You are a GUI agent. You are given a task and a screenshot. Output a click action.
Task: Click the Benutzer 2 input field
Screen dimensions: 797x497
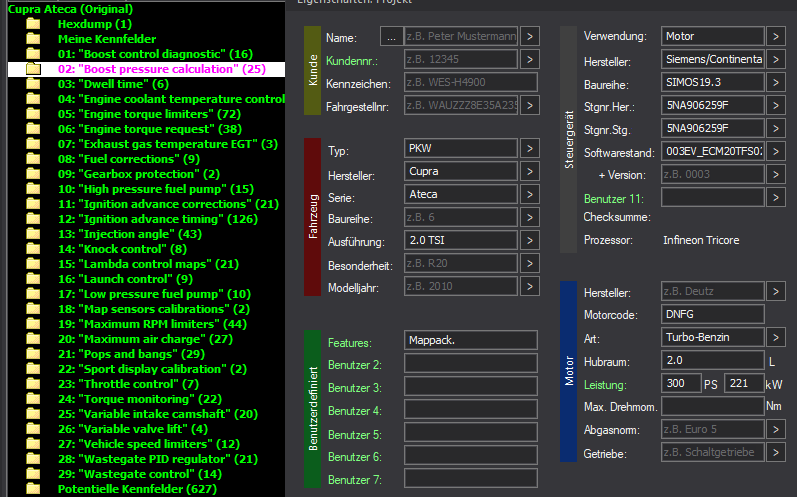(x=471, y=363)
